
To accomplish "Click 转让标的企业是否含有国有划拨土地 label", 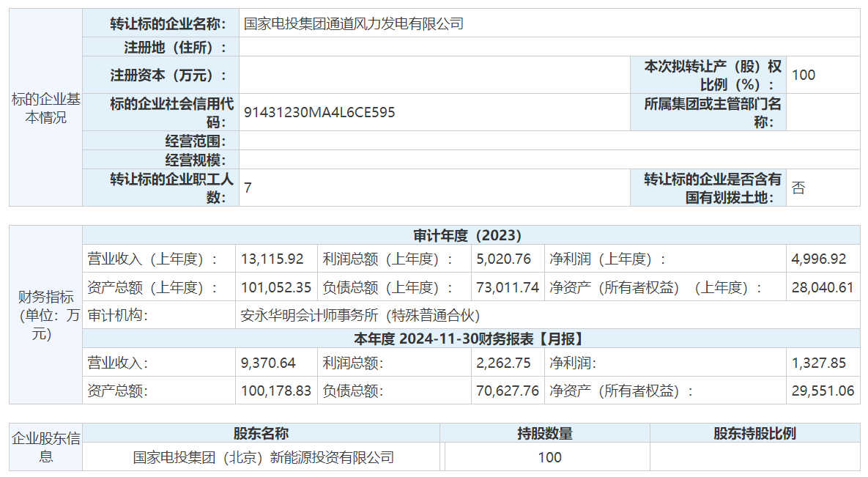I will click(x=713, y=188).
